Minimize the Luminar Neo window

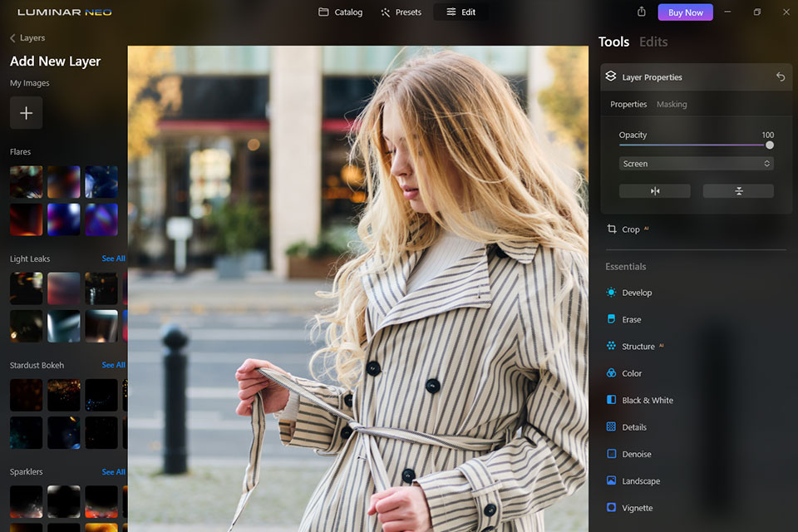tap(728, 12)
